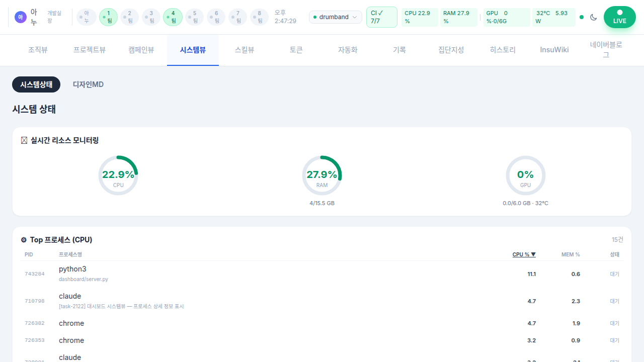Screen dimensions: 644x362
Task: Click the green LIVE button
Action: point(619,17)
